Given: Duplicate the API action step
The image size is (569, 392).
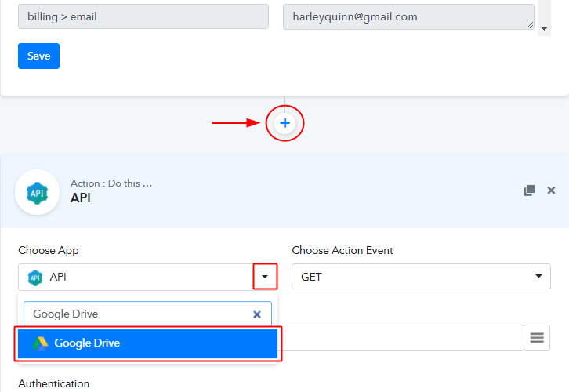Looking at the screenshot, I should (x=529, y=191).
